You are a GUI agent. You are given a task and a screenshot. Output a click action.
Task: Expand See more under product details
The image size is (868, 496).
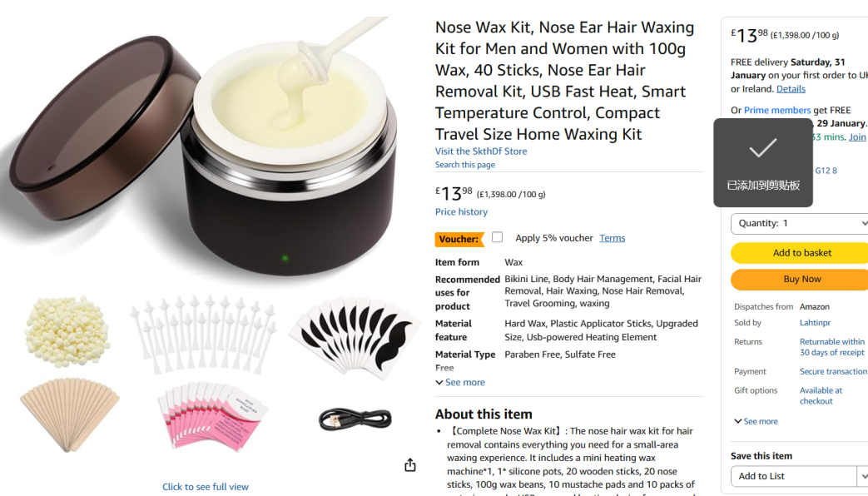(x=460, y=383)
